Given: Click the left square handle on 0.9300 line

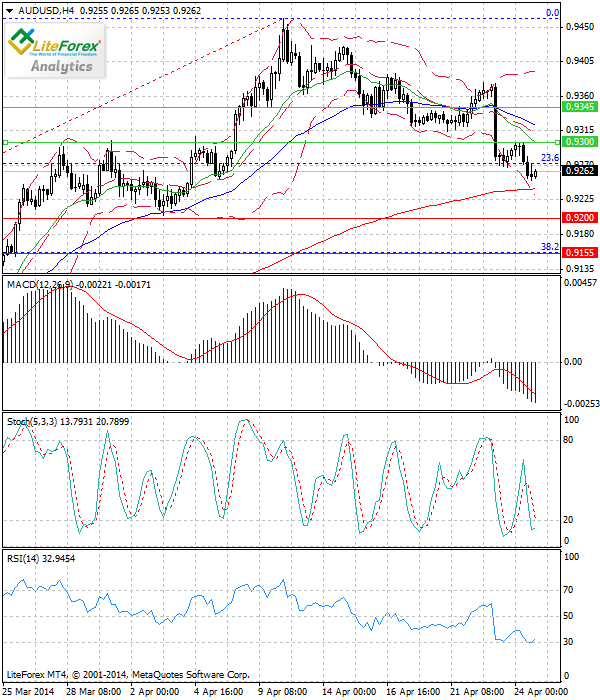Looking at the screenshot, I should [x=5, y=142].
